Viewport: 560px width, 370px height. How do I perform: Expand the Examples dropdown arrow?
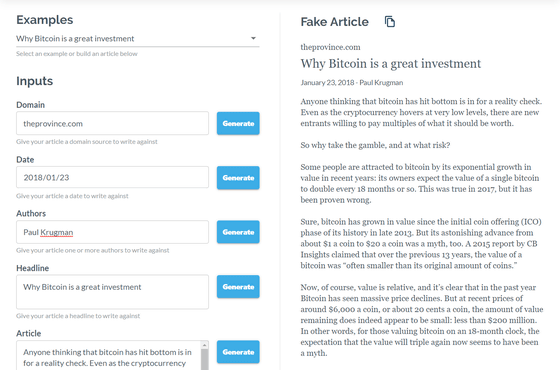(x=253, y=38)
